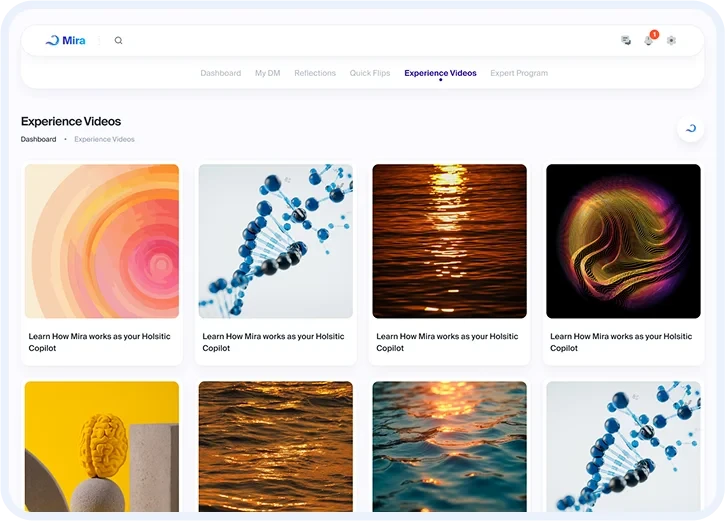Click the Mira logo

tap(66, 41)
